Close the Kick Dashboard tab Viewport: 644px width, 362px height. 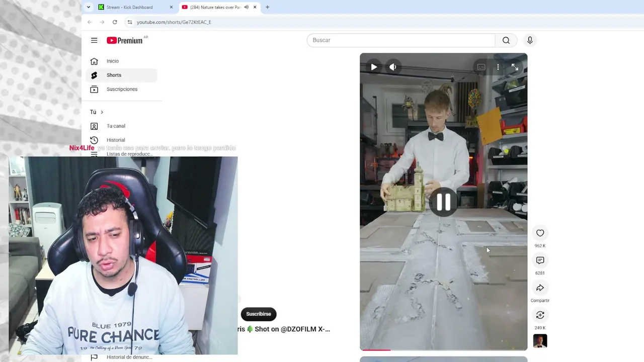point(171,7)
